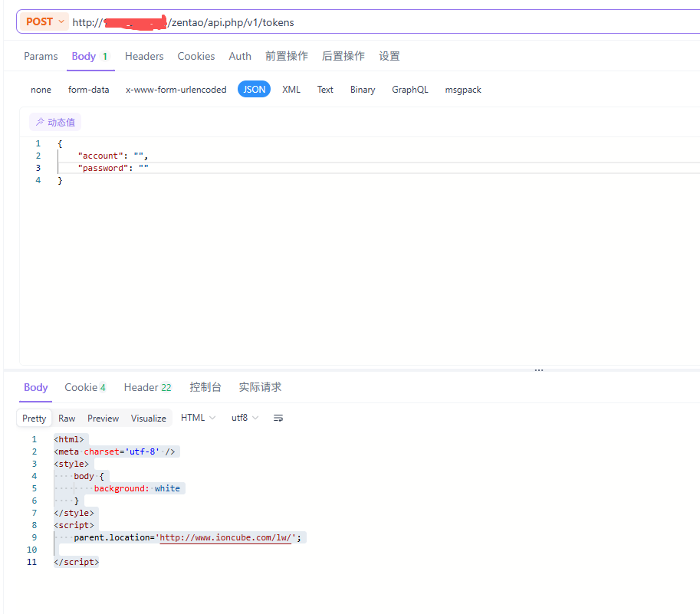Image resolution: width=700 pixels, height=614 pixels.
Task: Click the request URL input field
Action: point(384,22)
